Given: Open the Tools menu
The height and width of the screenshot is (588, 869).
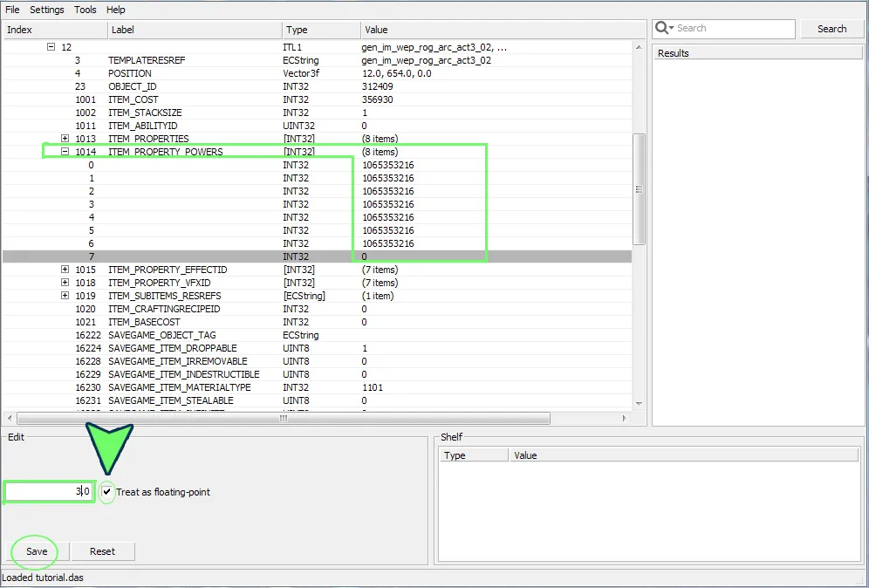Looking at the screenshot, I should tap(86, 10).
